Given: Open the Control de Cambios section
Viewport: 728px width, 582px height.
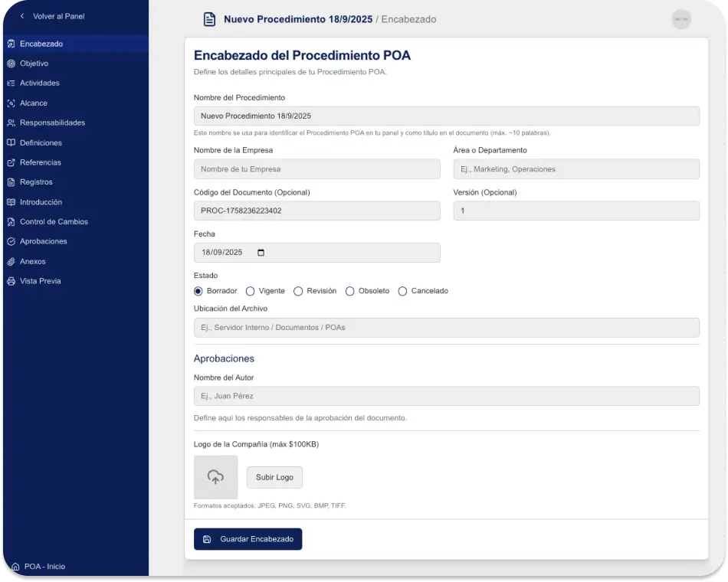Looking at the screenshot, I should 54,222.
